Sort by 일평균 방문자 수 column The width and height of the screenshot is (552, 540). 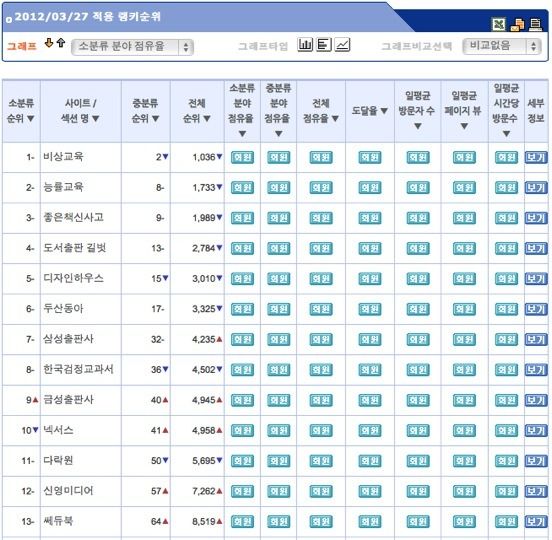click(x=418, y=111)
